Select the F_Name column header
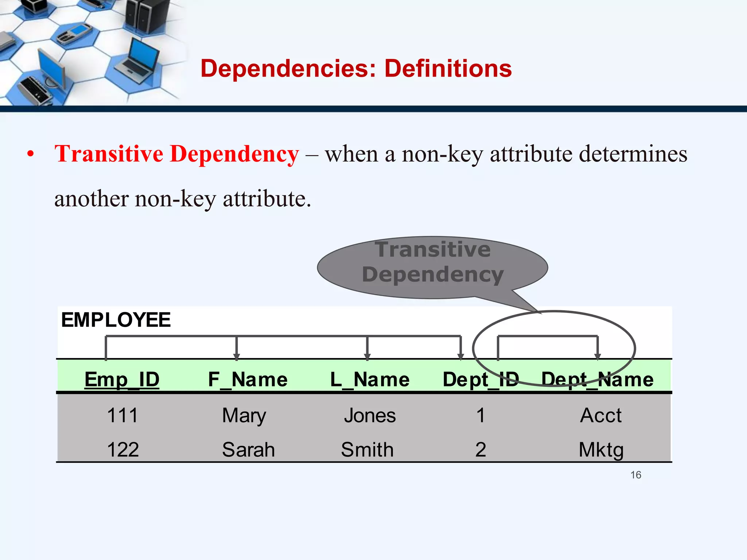 [248, 379]
